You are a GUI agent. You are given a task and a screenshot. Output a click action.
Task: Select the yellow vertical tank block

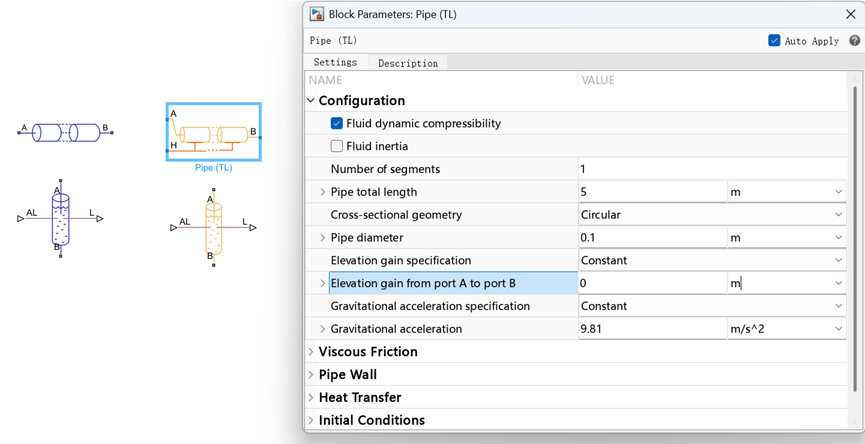213,227
